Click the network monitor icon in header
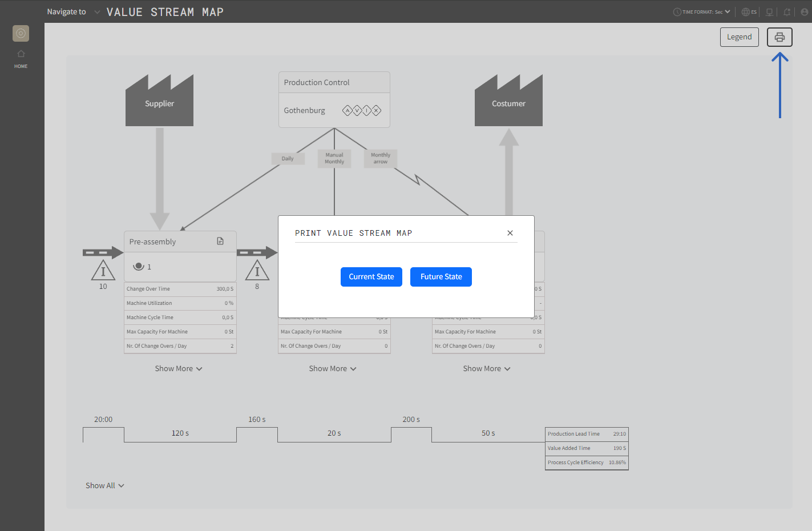 tap(769, 12)
